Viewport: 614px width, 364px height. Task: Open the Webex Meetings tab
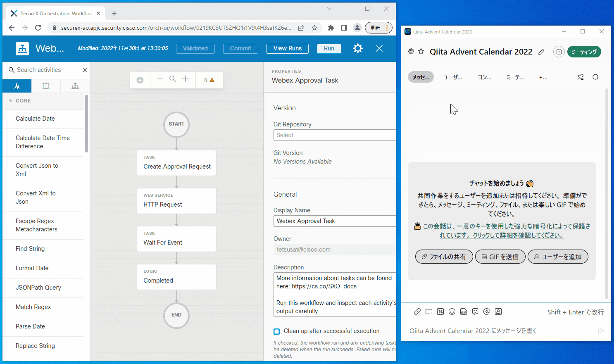click(x=515, y=77)
